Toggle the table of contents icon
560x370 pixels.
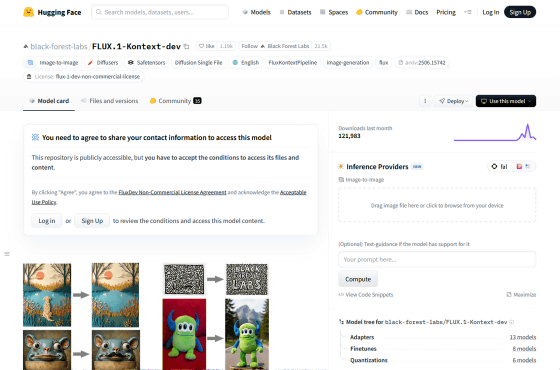[x=7, y=254]
